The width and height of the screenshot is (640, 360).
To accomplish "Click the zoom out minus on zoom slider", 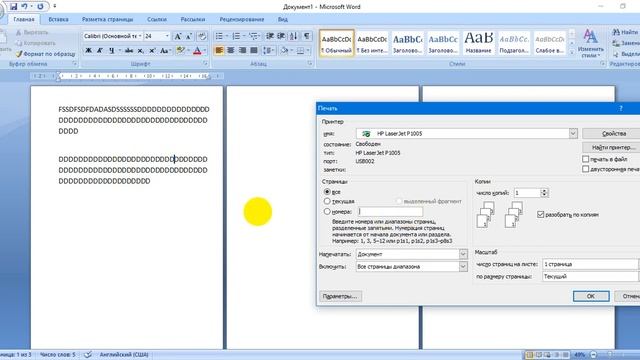I will point(593,355).
